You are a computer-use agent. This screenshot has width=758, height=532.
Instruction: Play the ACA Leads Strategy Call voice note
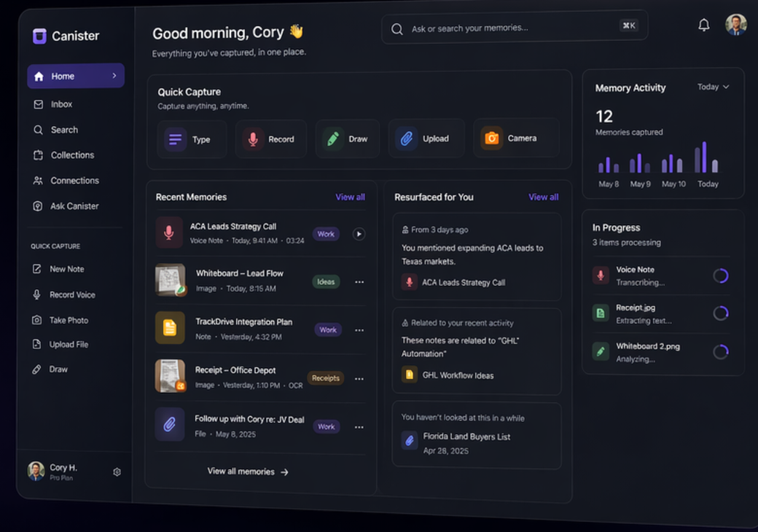pyautogui.click(x=358, y=234)
